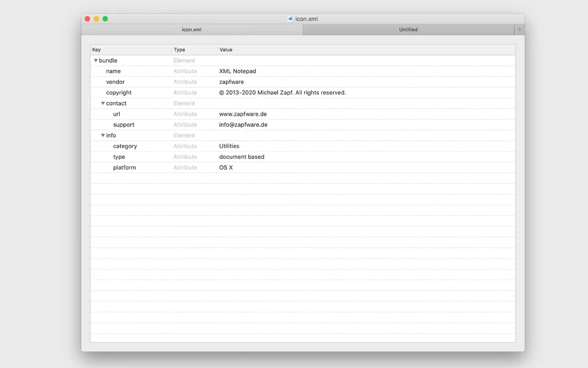Collapse the contact element disclosure triangle
The image size is (588, 368).
pos(103,103)
